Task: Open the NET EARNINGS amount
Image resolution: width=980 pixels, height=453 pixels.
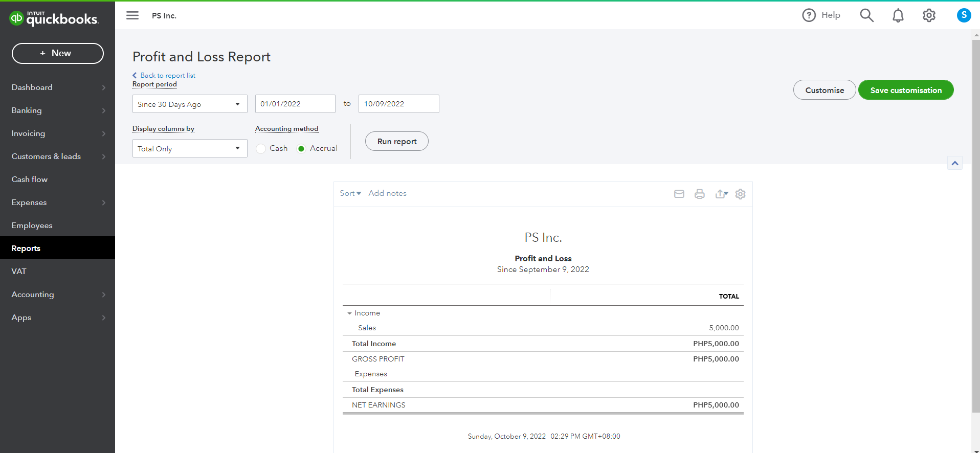Action: coord(716,405)
